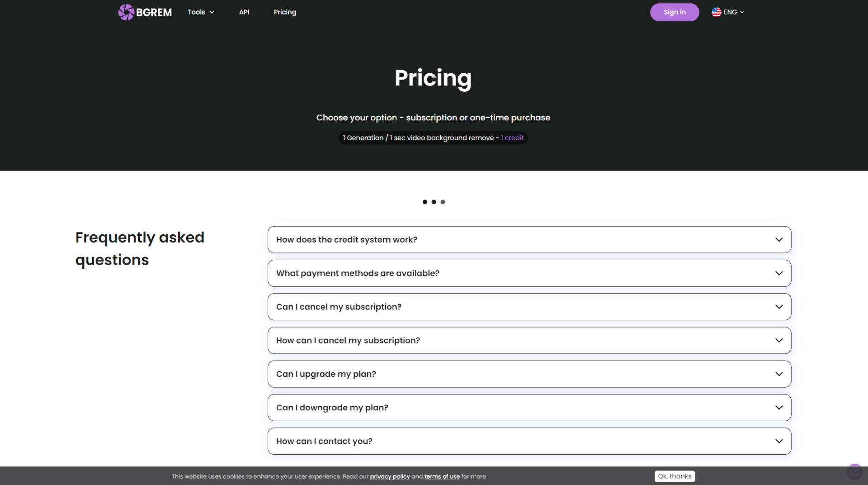Click chevron beside "Can I upgrade my plan?"
The width and height of the screenshot is (868, 485).
click(779, 374)
